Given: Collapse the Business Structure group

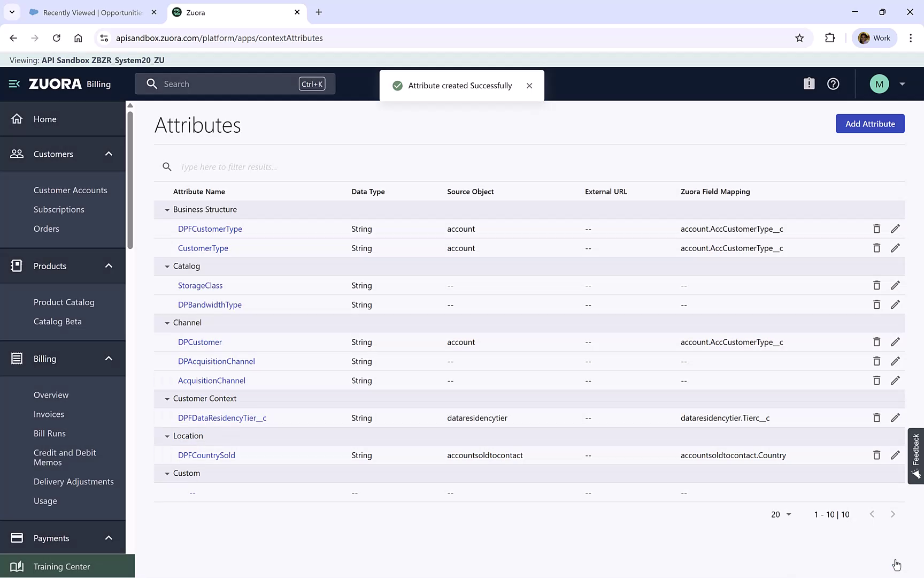Looking at the screenshot, I should 167,209.
